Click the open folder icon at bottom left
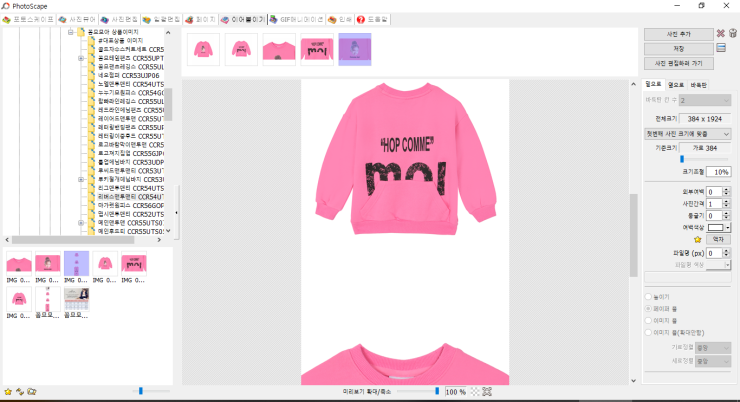Screen dimensions: 740x402 click(32, 392)
